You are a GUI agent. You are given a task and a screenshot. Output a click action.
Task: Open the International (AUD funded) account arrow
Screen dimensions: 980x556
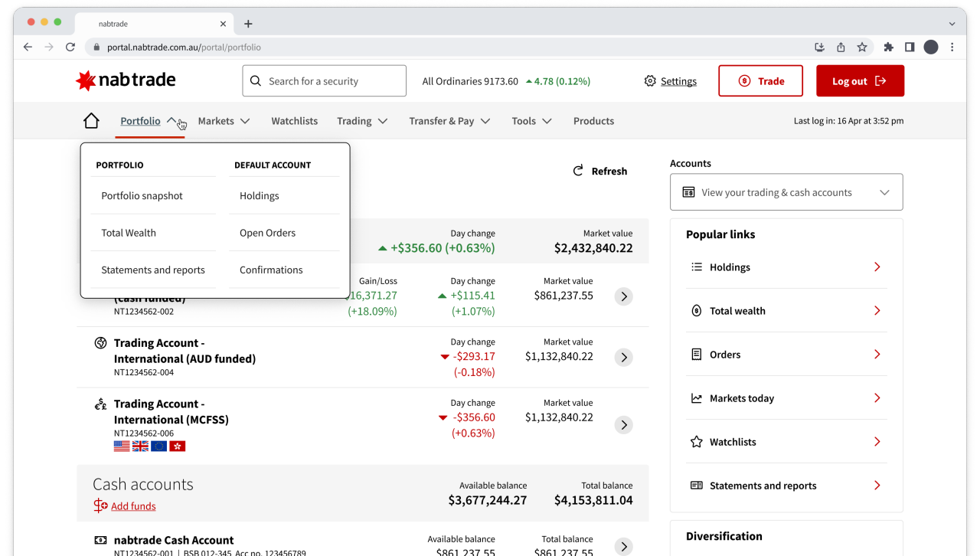coord(624,357)
